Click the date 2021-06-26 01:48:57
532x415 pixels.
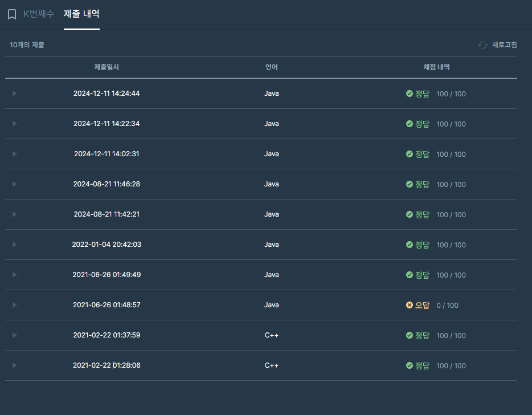(x=107, y=305)
